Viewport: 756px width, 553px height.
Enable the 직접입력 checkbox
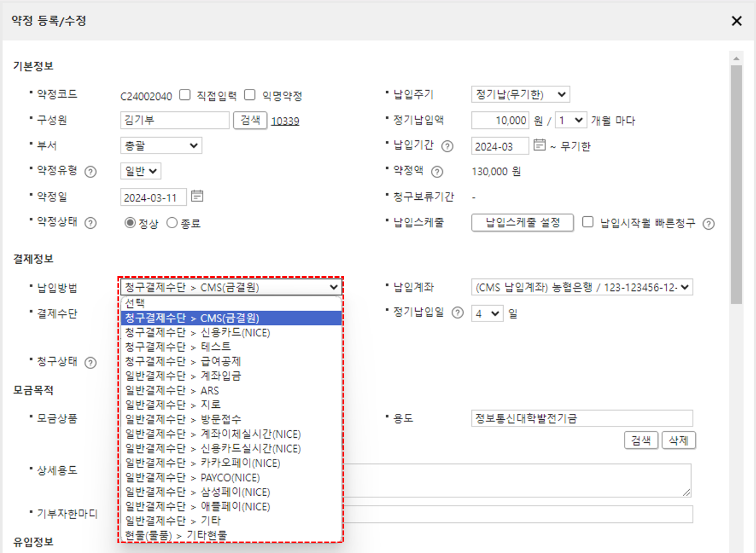185,95
